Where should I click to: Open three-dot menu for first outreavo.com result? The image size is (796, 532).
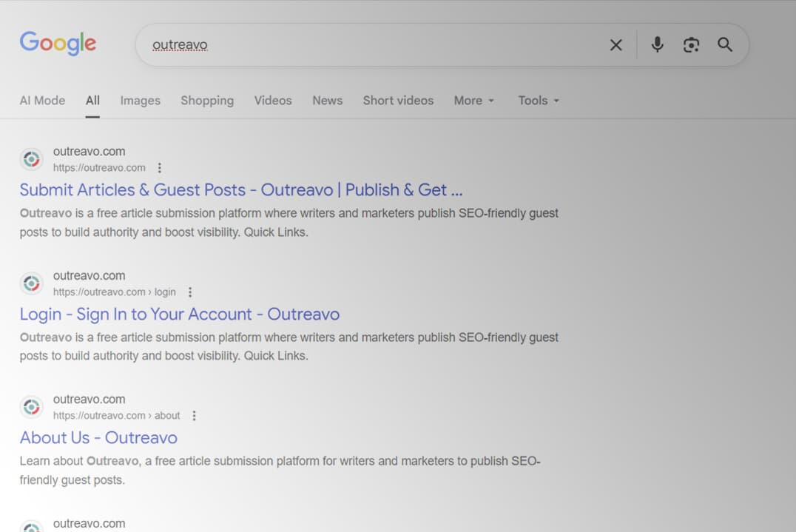coord(159,168)
